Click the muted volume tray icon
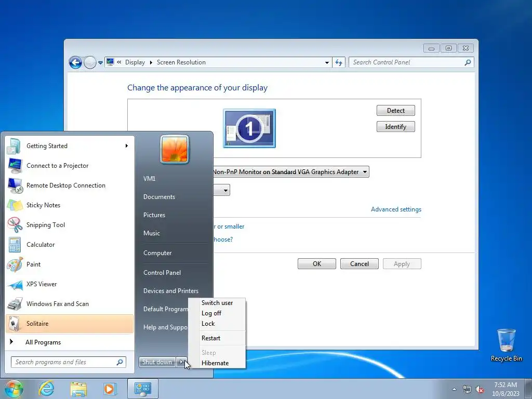Screen dimensions: 532x399 480,389
